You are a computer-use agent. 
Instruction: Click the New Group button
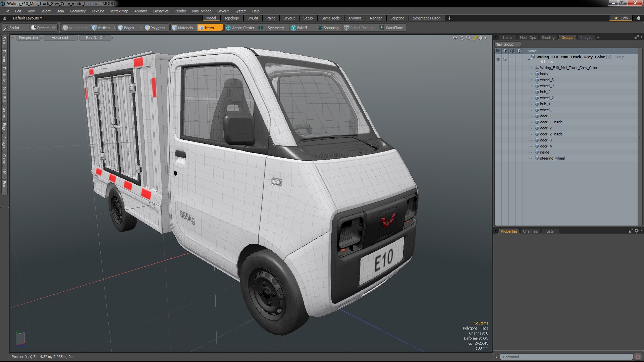(x=507, y=44)
